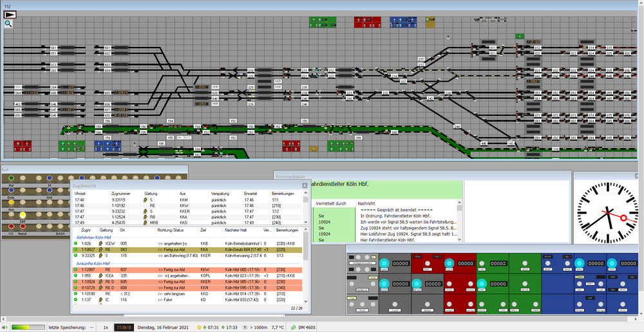The width and height of the screenshot is (644, 332).
Task: Click the magnifier zoom icon
Action: (x=8, y=24)
